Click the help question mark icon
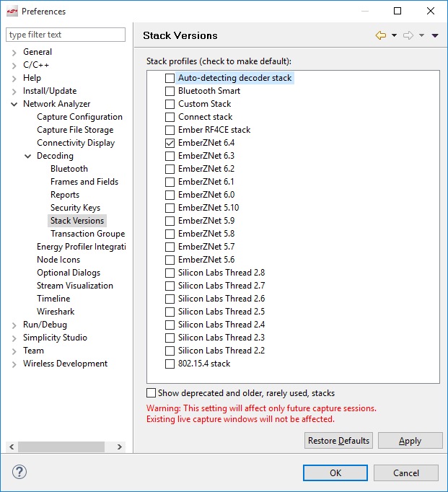The height and width of the screenshot is (492, 448). tap(19, 473)
